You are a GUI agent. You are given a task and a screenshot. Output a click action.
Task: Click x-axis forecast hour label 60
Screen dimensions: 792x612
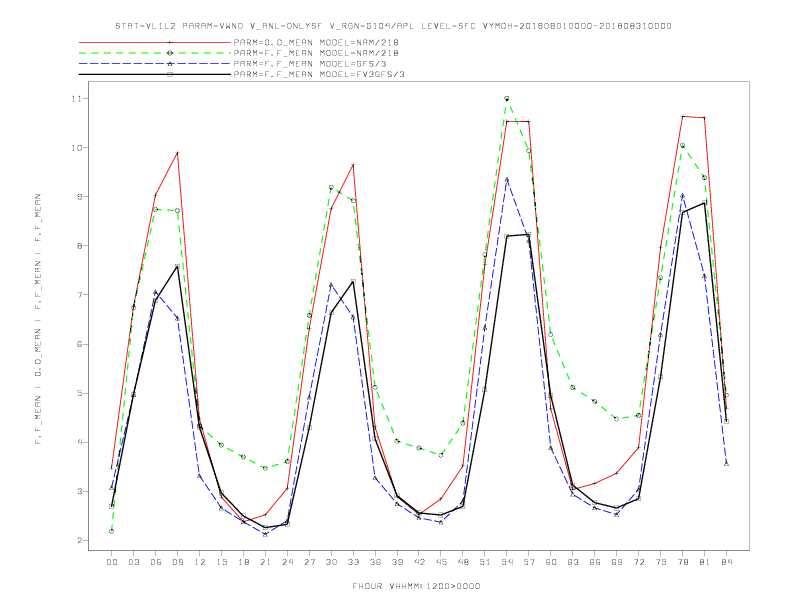[x=551, y=562]
